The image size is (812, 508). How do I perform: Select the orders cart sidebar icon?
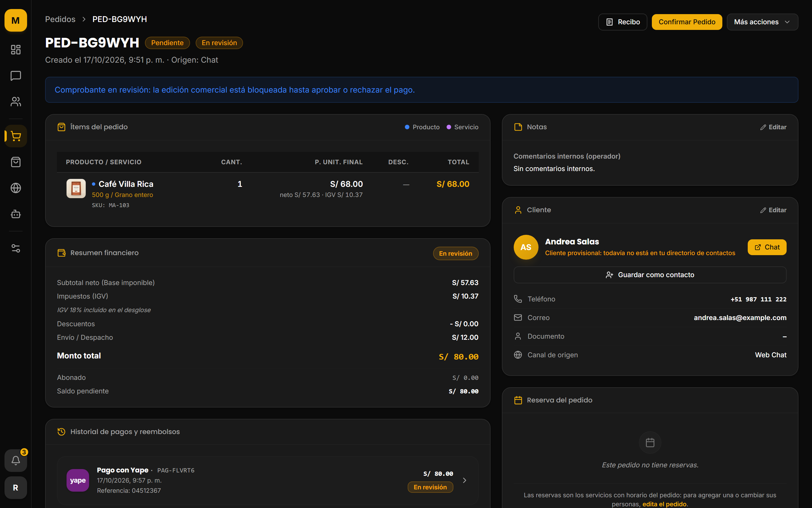coord(16,136)
